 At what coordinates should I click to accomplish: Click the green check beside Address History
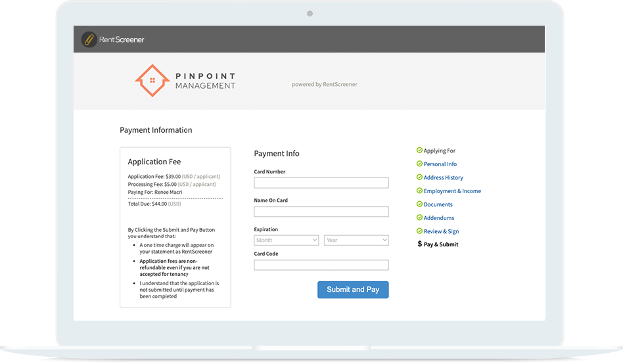[x=419, y=177]
